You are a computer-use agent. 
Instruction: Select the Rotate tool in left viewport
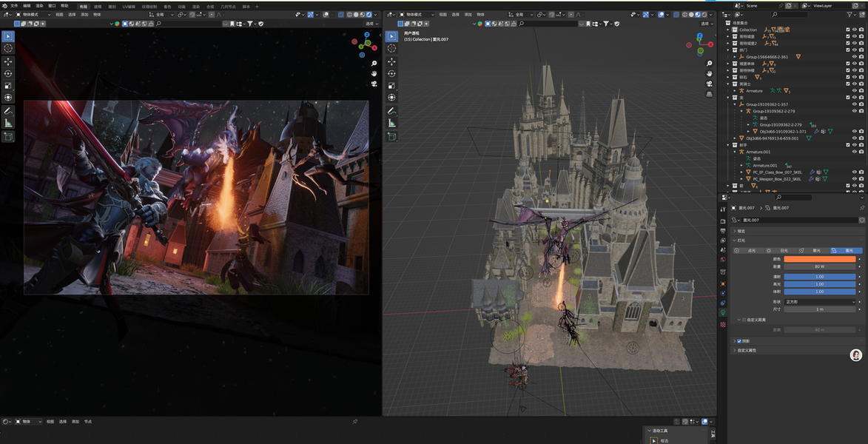(8, 73)
